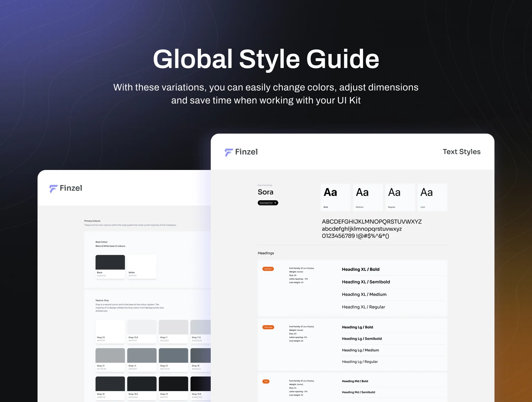The width and height of the screenshot is (532, 402).
Task: Click 'Size: 36' in Heading XL specs
Action: point(293,275)
